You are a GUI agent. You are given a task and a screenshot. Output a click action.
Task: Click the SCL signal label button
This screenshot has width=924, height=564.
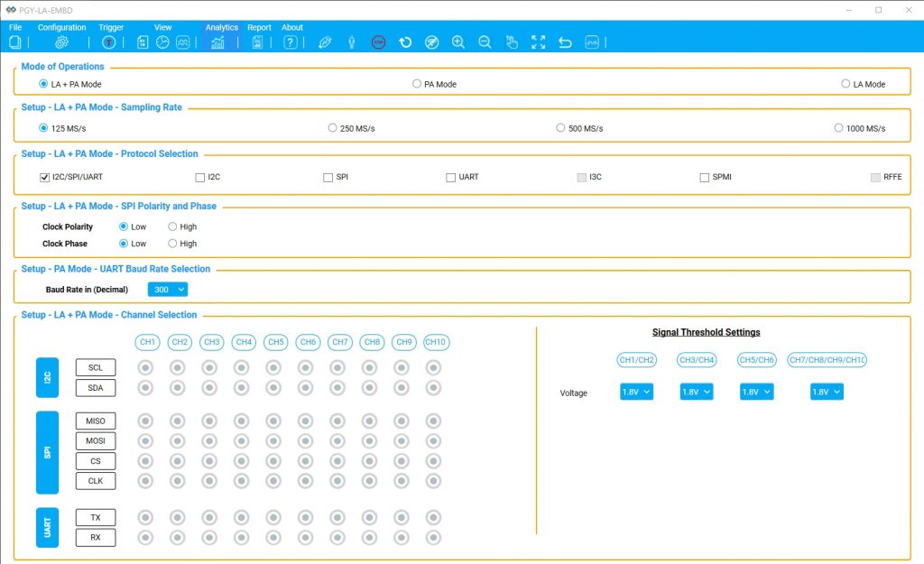coord(95,367)
